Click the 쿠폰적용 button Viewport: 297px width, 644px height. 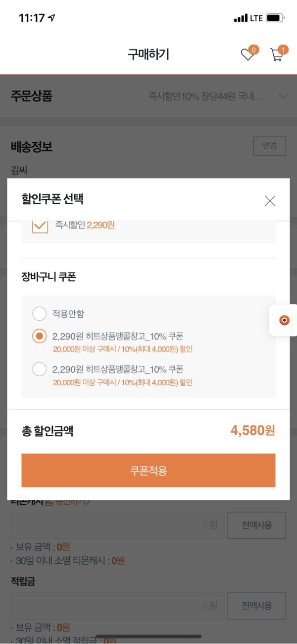[148, 470]
